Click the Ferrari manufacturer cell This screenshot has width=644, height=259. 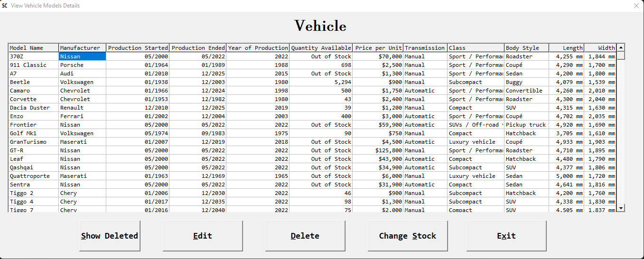[x=83, y=116]
